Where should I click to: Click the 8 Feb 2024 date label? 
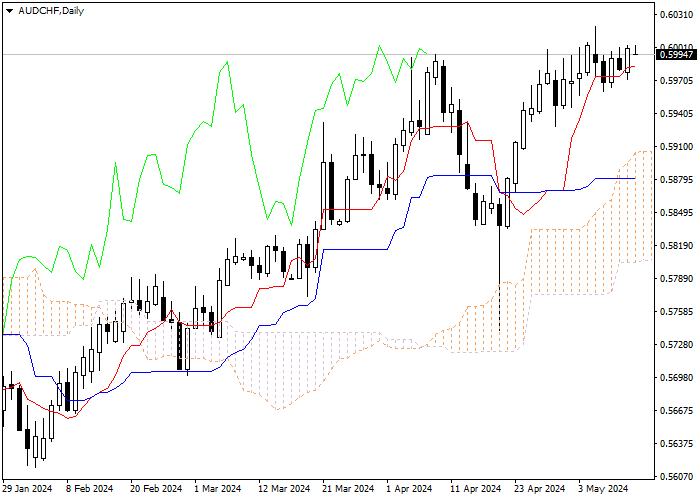coord(90,489)
